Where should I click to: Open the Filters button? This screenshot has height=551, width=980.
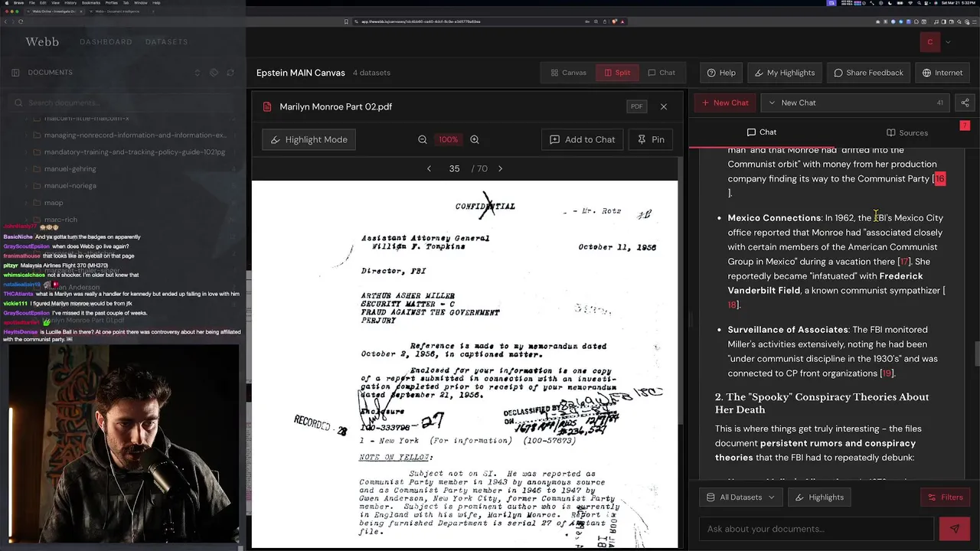(x=946, y=497)
